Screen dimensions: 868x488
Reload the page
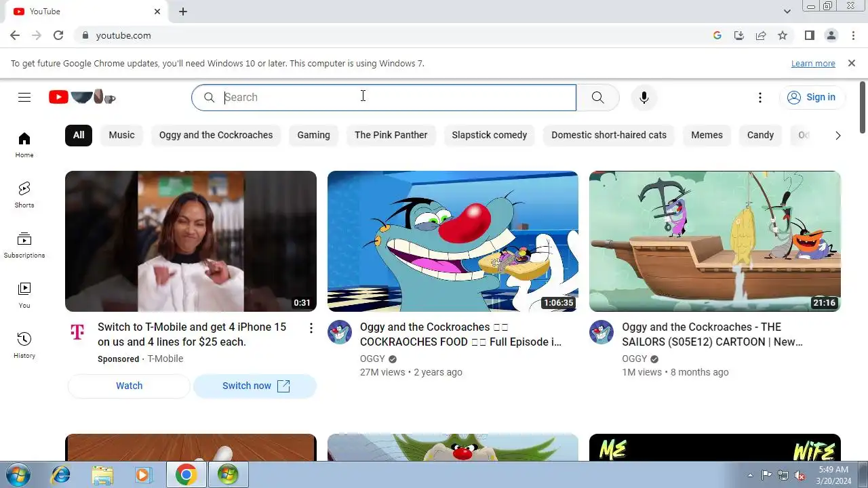(58, 35)
